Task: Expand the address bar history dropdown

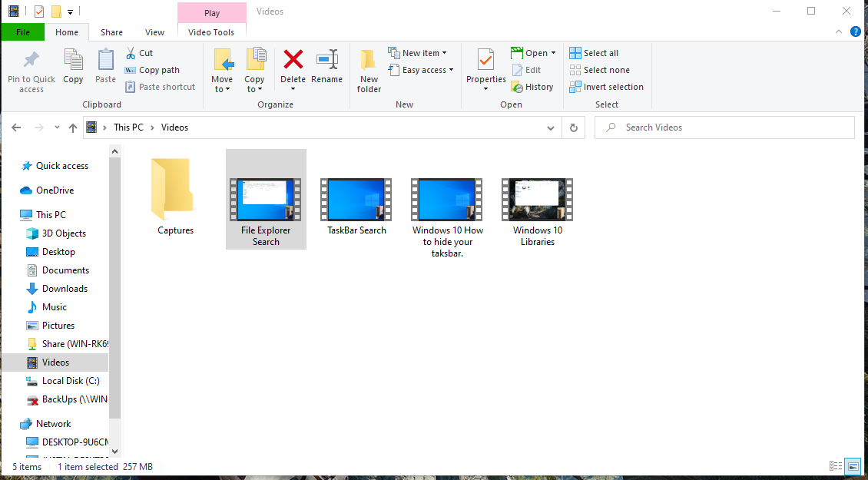Action: pos(551,128)
